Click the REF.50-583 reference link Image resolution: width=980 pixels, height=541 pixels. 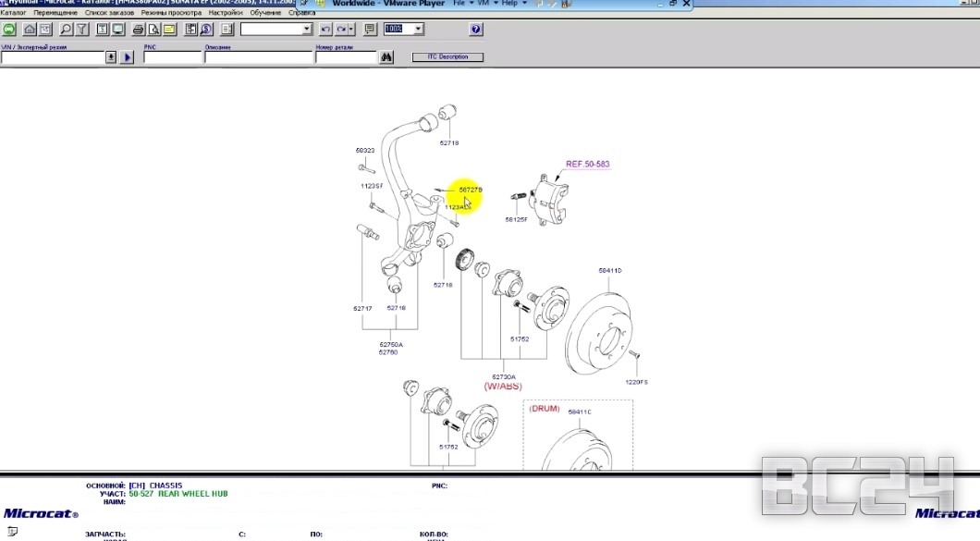point(587,165)
